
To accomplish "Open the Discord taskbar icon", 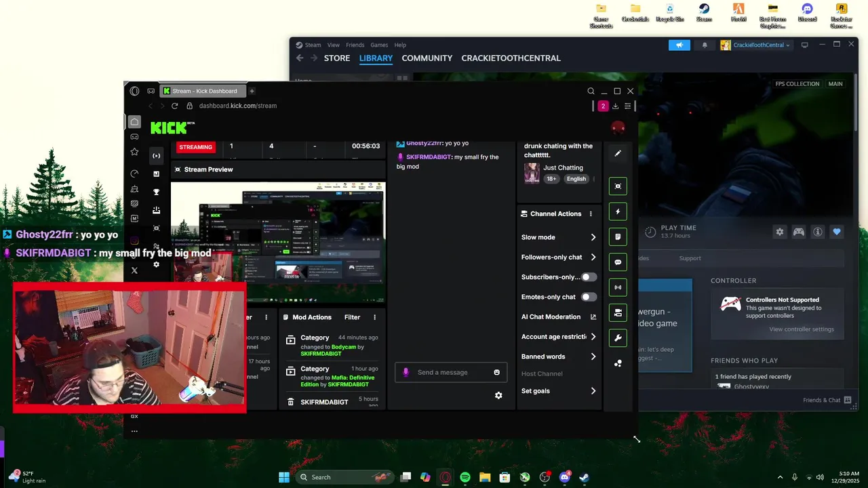I will 564,477.
